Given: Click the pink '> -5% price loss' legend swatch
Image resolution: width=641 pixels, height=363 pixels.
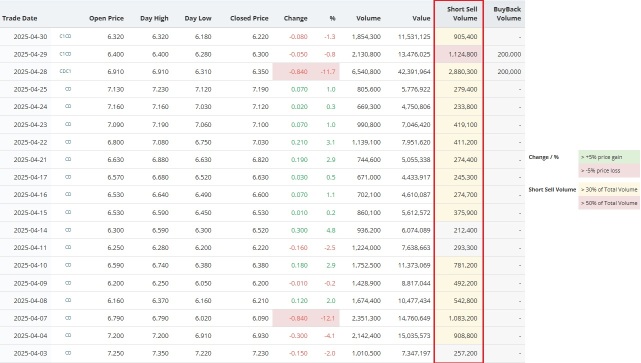Looking at the screenshot, I should pyautogui.click(x=609, y=170).
